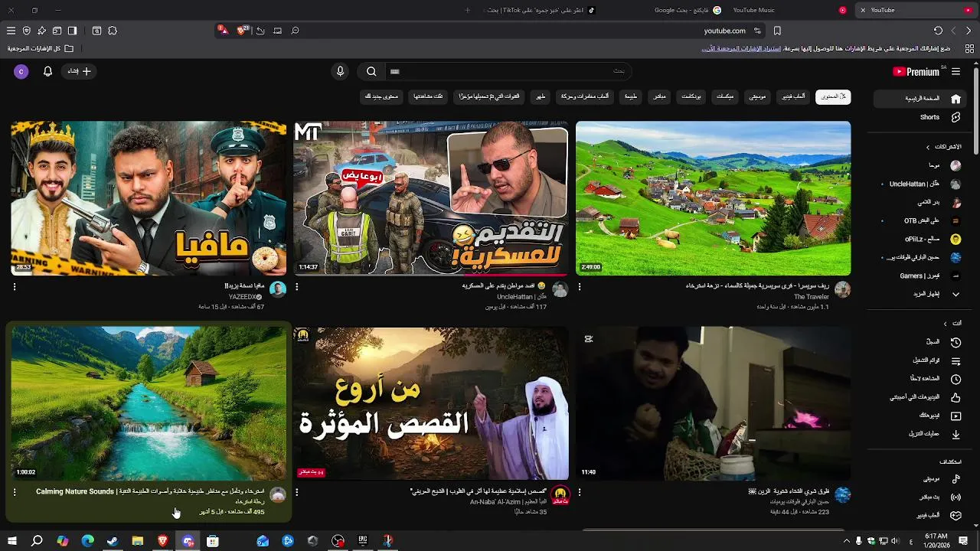The image size is (980, 551).
Task: Open the Windows Start button
Action: point(11,541)
